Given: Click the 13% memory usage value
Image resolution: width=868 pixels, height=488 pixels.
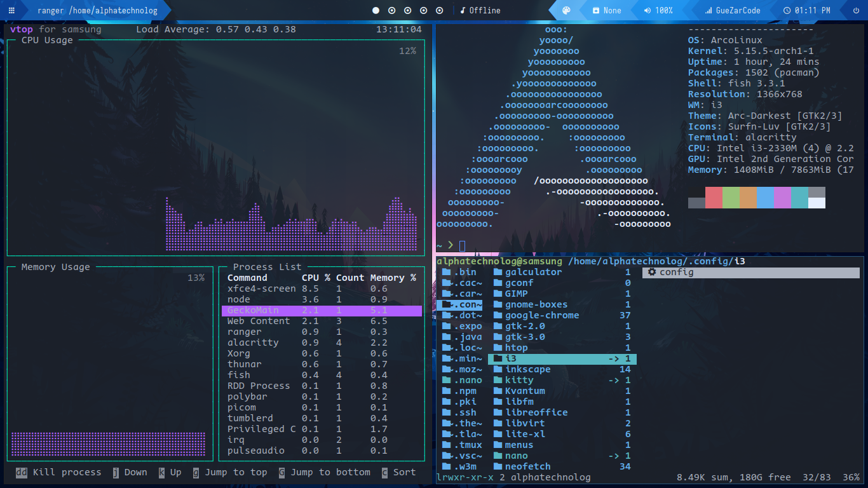Looking at the screenshot, I should [x=196, y=278].
